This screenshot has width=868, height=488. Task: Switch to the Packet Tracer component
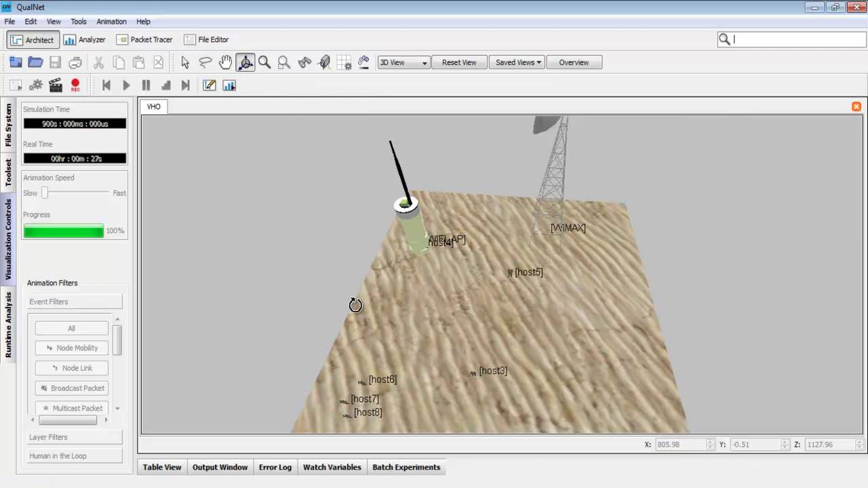(x=144, y=39)
